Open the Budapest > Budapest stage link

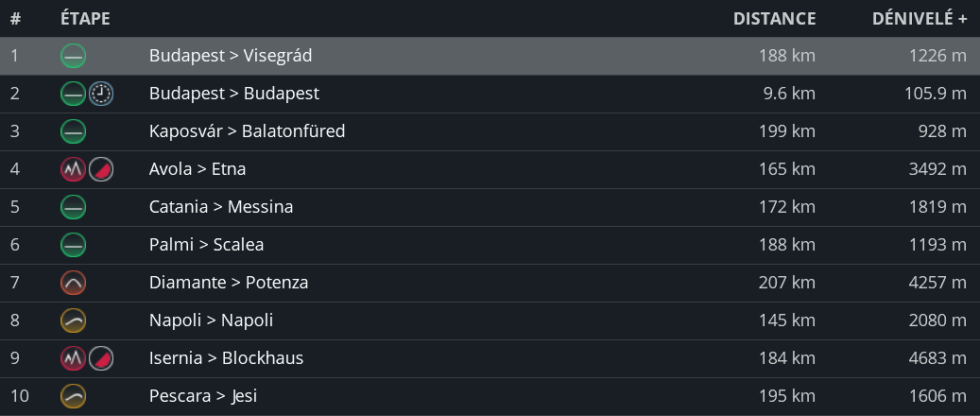(x=233, y=94)
